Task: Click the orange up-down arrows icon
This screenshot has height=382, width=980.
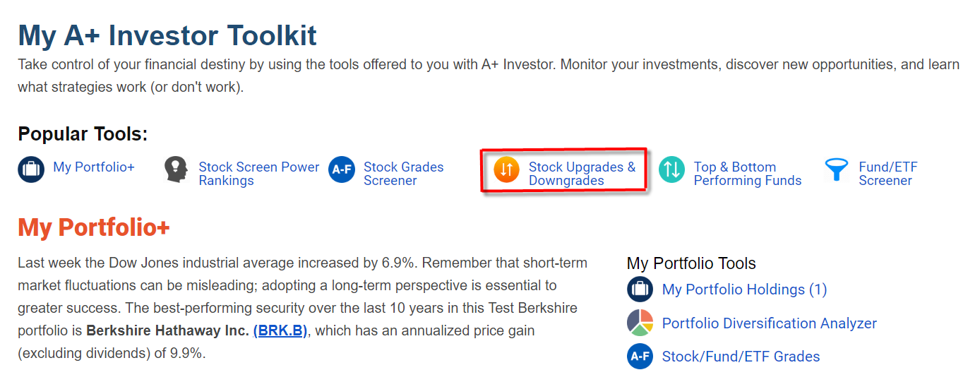Action: pyautogui.click(x=507, y=169)
